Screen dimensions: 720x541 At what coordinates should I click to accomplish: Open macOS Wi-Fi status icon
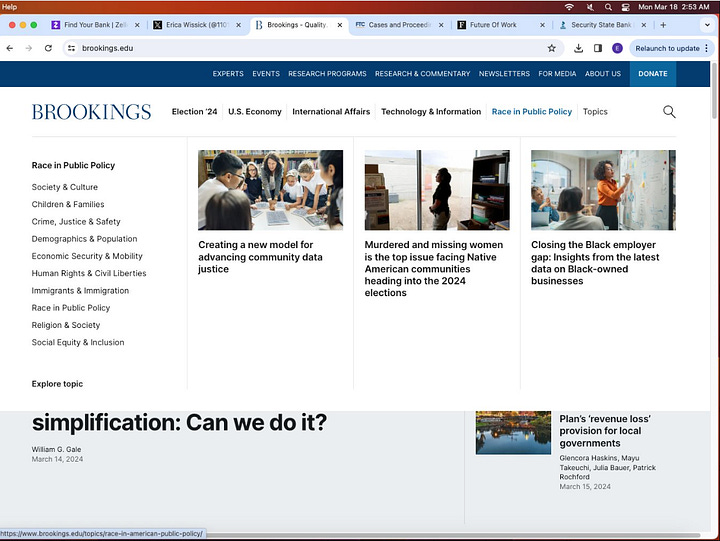coord(569,7)
